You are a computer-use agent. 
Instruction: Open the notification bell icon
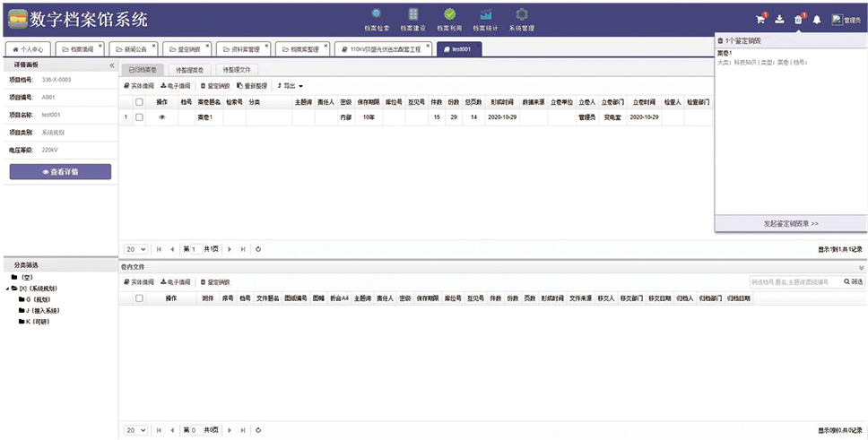(x=817, y=20)
